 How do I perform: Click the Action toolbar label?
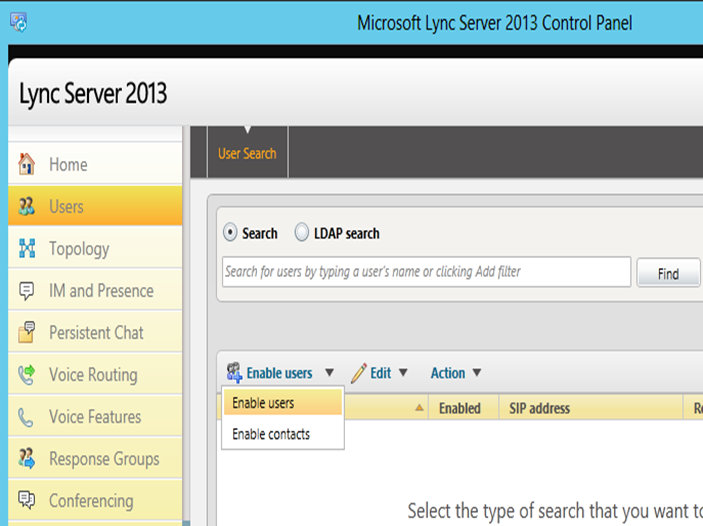pyautogui.click(x=448, y=373)
